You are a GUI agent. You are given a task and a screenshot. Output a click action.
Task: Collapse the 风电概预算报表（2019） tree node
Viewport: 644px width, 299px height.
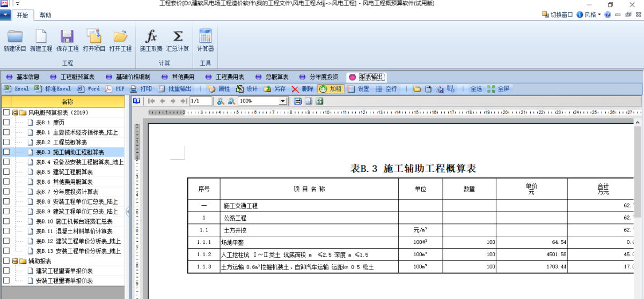(x=14, y=113)
